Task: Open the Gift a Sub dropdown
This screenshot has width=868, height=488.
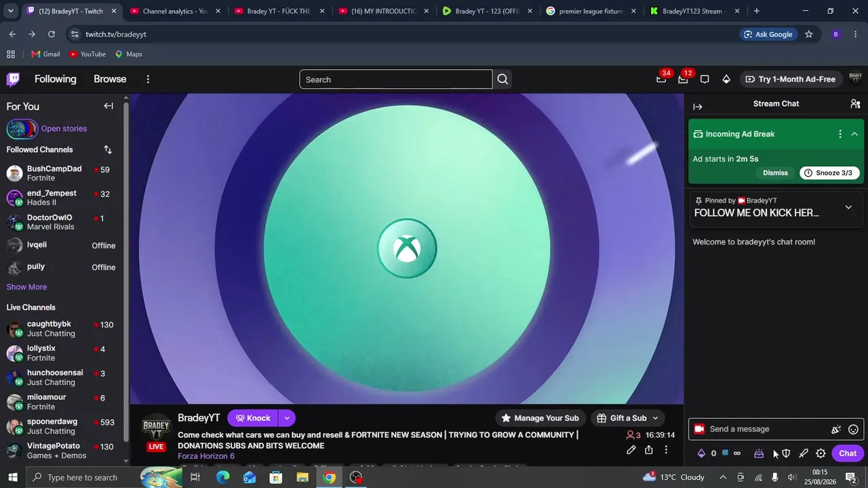Action: [x=628, y=418]
